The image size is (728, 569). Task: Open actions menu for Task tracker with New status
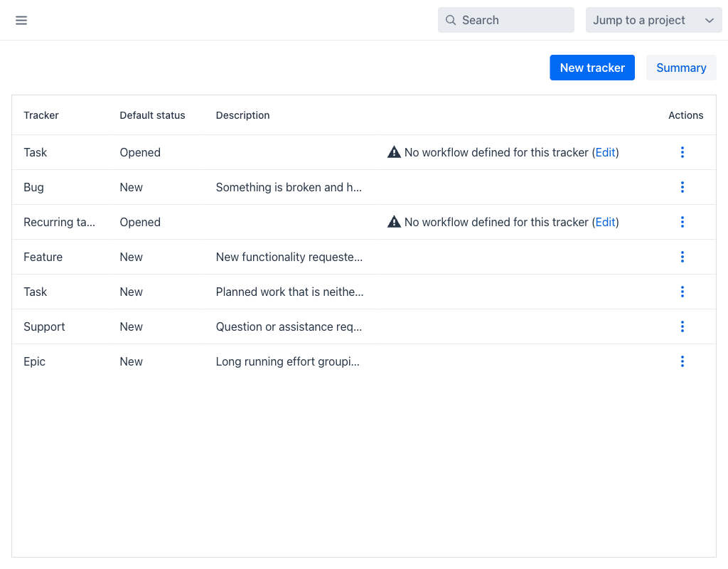coord(682,292)
